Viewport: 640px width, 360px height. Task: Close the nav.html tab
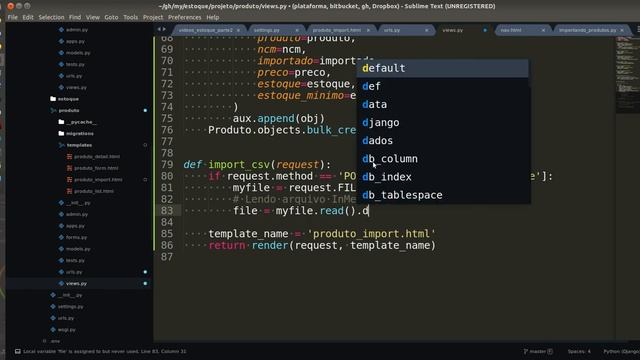(x=543, y=30)
